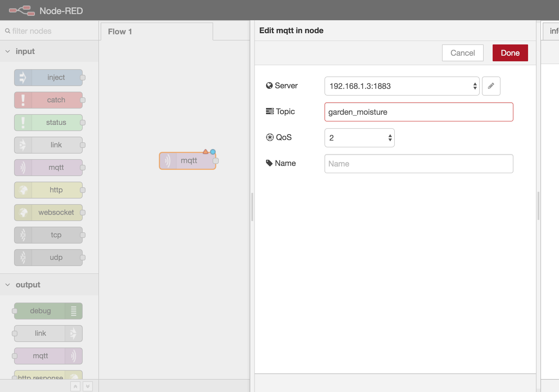The width and height of the screenshot is (559, 392).
Task: Click the Name input field
Action: pos(419,164)
